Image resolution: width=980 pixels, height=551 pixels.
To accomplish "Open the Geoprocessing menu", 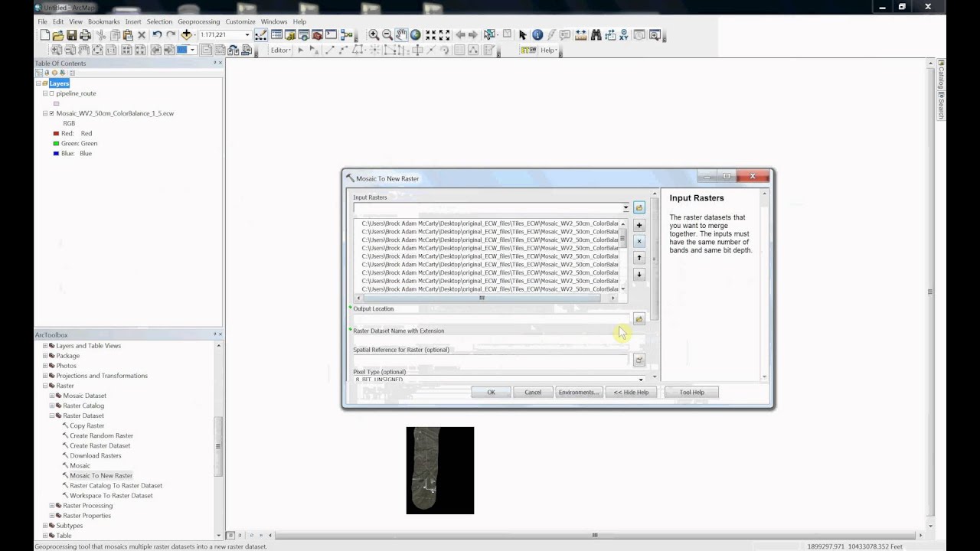I will coord(198,21).
